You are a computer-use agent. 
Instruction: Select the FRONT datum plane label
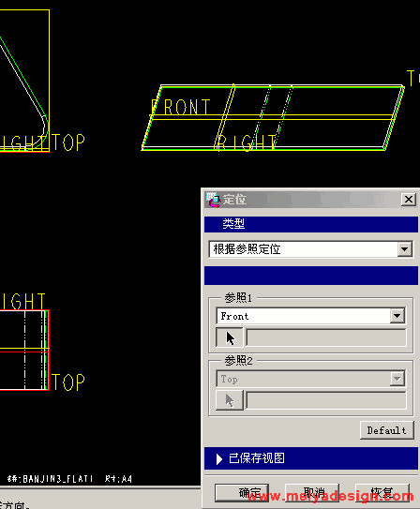(x=180, y=107)
